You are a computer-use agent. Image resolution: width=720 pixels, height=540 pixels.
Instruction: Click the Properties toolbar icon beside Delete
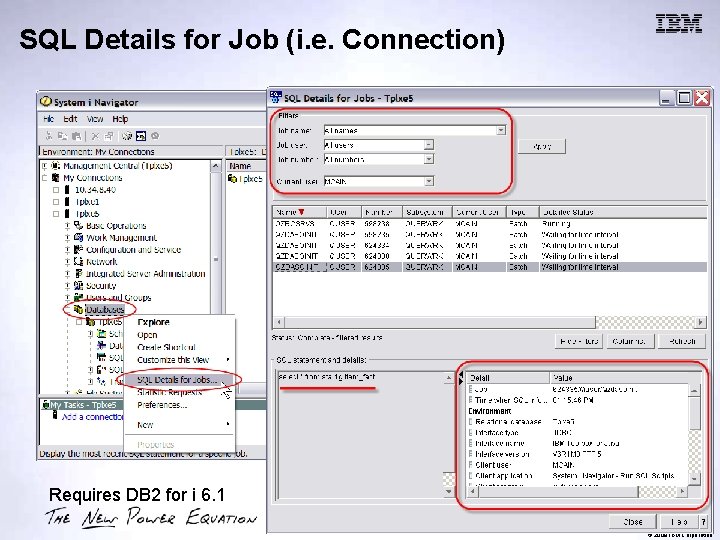click(109, 136)
